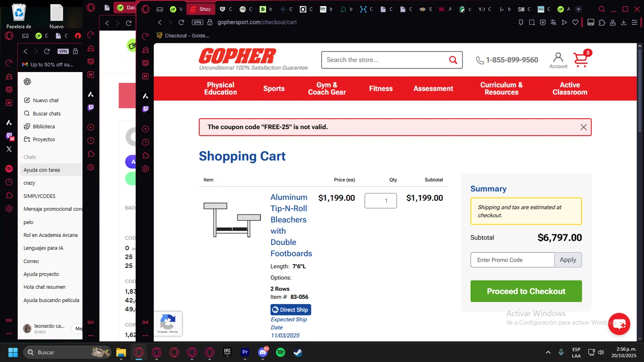Open Spotify in the ChatGPT window sidebar

[9, 169]
